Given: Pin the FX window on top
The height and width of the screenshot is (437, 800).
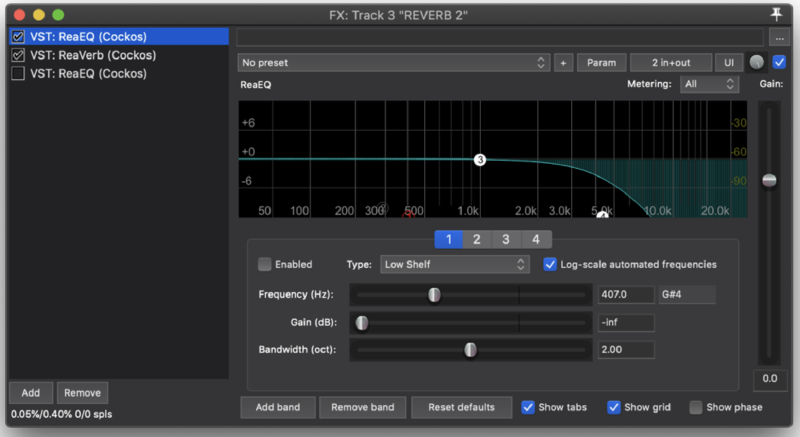Looking at the screenshot, I should (x=776, y=14).
